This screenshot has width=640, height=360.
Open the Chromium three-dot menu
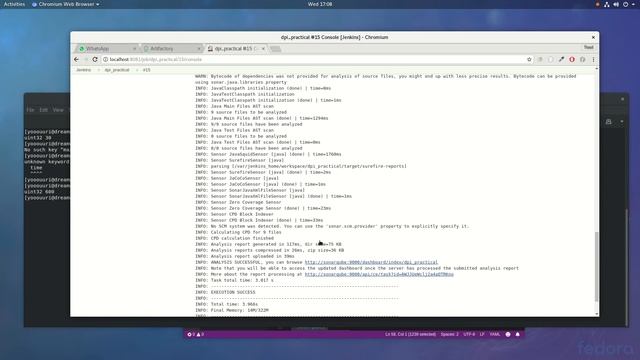pyautogui.click(x=593, y=60)
